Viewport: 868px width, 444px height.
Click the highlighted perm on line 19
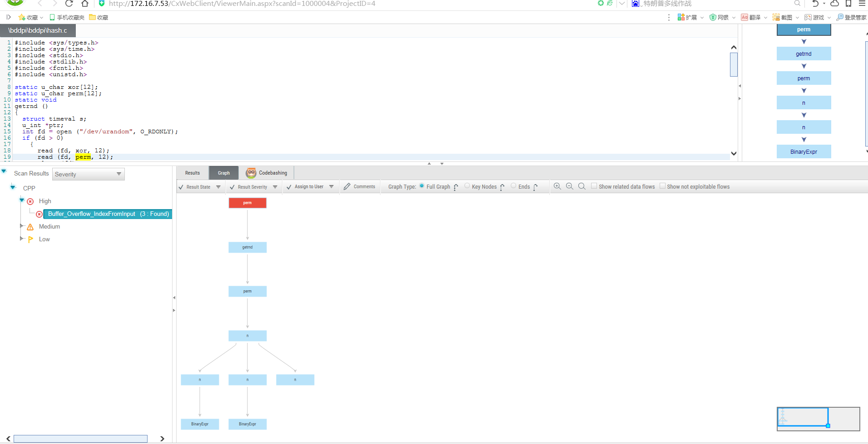tap(83, 157)
